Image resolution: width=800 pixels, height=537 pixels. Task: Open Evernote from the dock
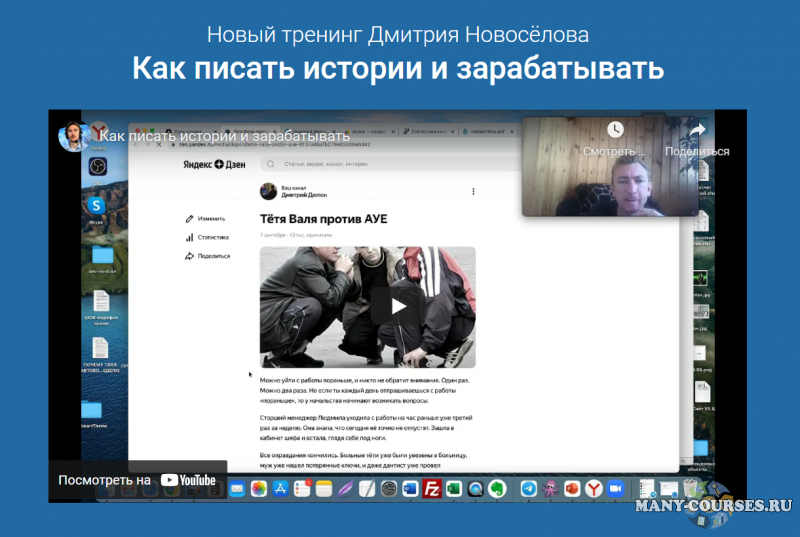click(495, 489)
